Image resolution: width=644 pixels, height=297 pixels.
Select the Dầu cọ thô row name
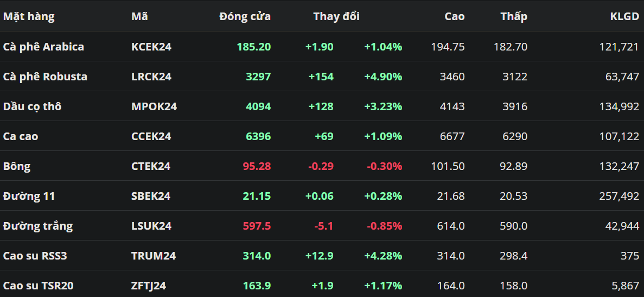pos(32,106)
